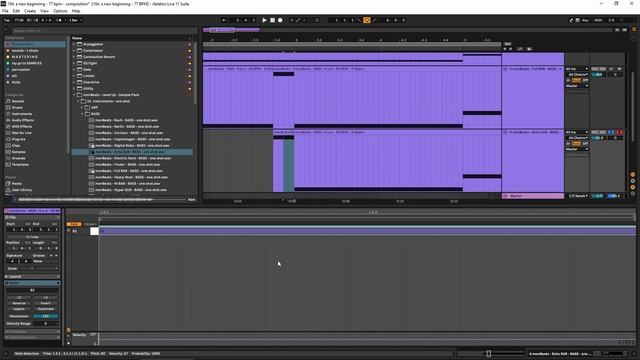Open the Edit menu

(x=16, y=11)
